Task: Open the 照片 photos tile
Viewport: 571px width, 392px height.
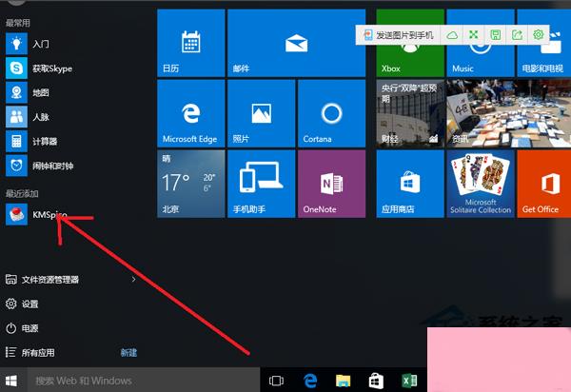Action: [x=261, y=113]
